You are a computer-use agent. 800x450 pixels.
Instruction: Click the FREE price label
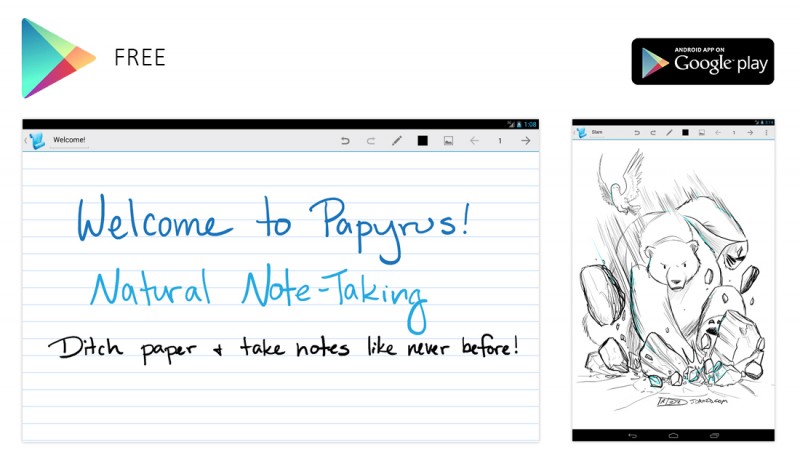pyautogui.click(x=140, y=58)
